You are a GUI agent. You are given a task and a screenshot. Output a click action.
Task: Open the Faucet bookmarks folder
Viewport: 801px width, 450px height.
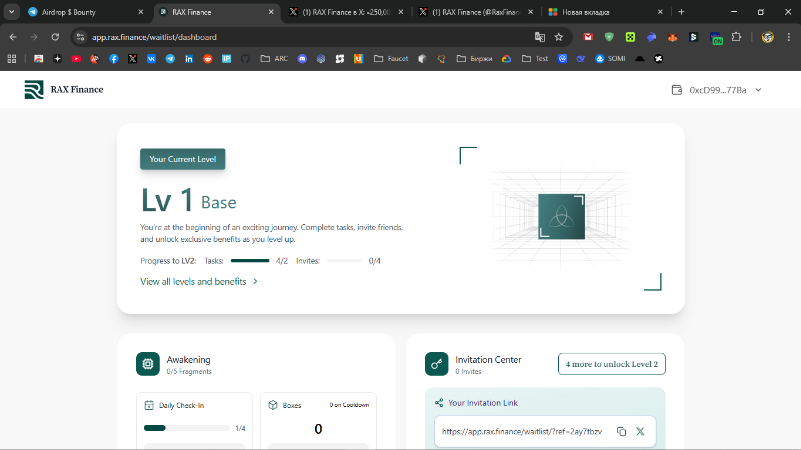(391, 59)
